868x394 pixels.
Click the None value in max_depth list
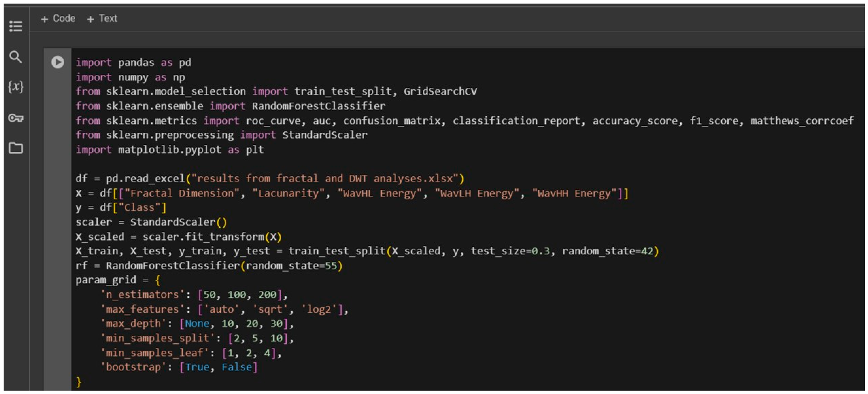197,324
